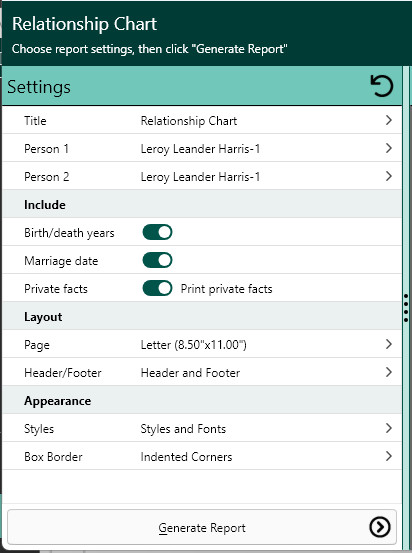Click the Private facts label
Viewport: 412px width, 553px height.
(56, 289)
